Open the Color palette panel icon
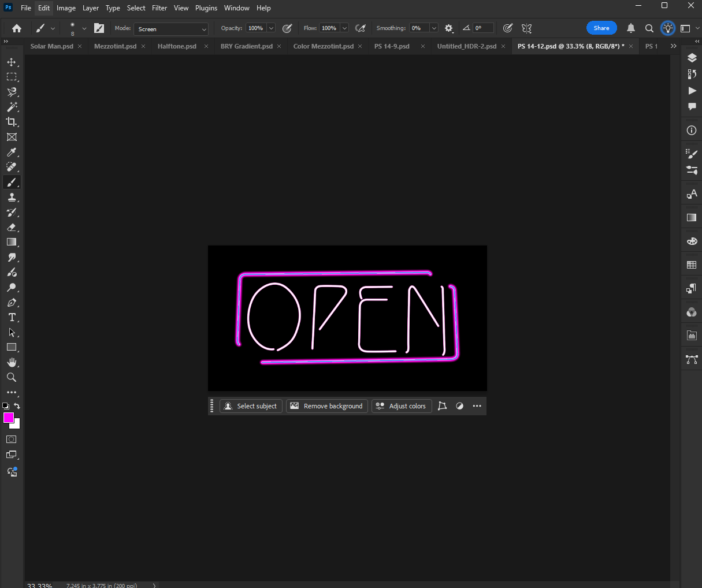This screenshot has height=588, width=702. [692, 241]
